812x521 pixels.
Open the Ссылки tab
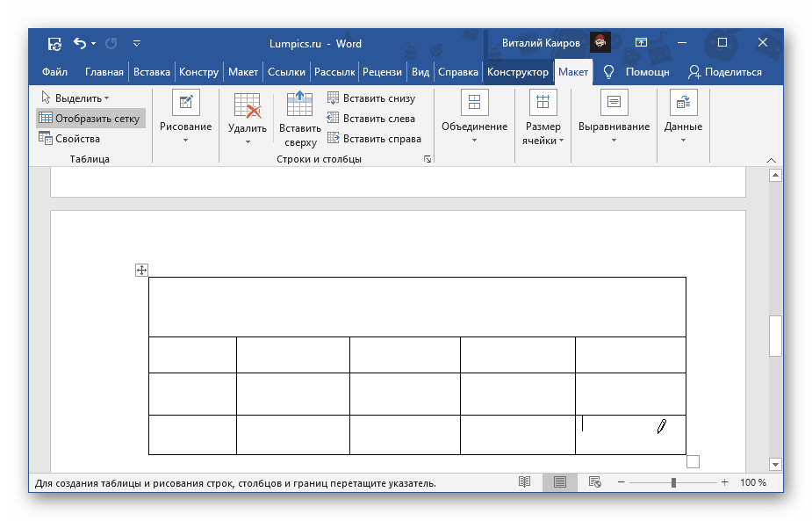click(286, 72)
